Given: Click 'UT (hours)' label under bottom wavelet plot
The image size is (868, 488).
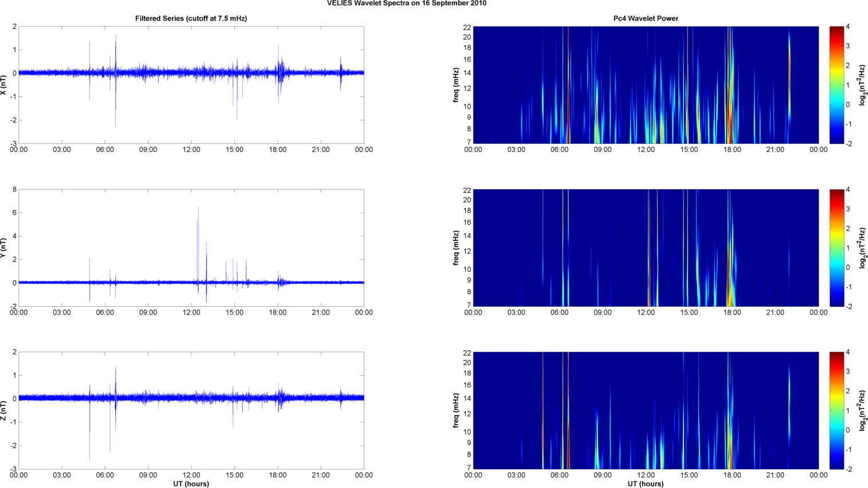Looking at the screenshot, I should click(645, 484).
